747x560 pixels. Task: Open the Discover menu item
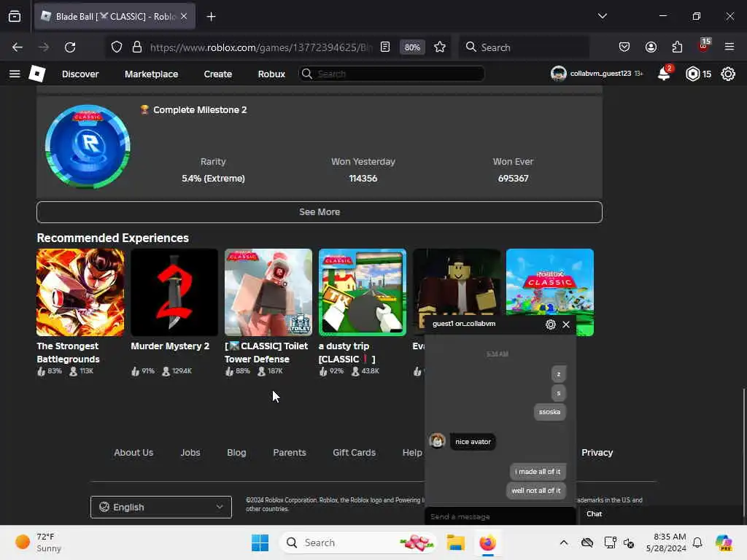(x=80, y=74)
